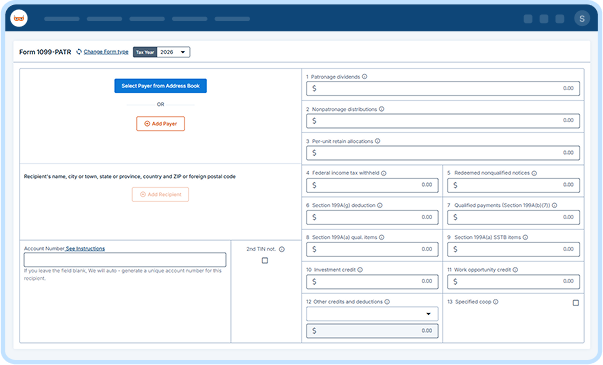Click the Section 199A(a) qual. items field
This screenshot has width=603, height=365.
372,249
